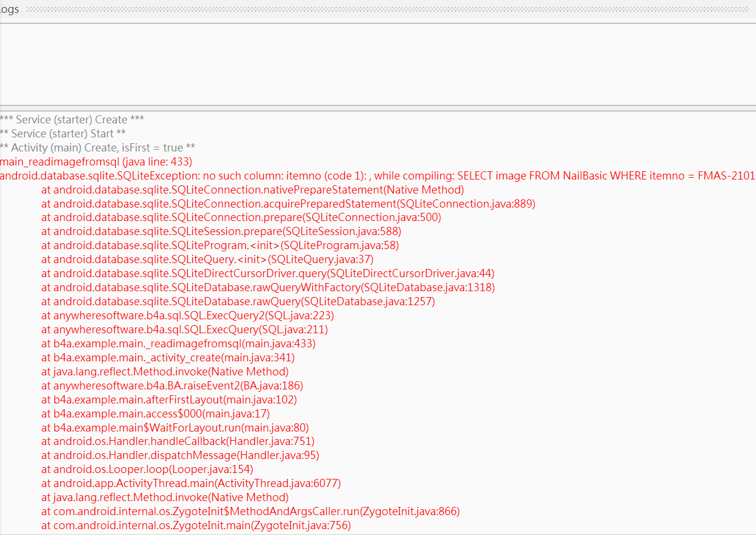Select the SQLiteSession.prepare(SQLiteSession.java:588) line

[x=222, y=232]
